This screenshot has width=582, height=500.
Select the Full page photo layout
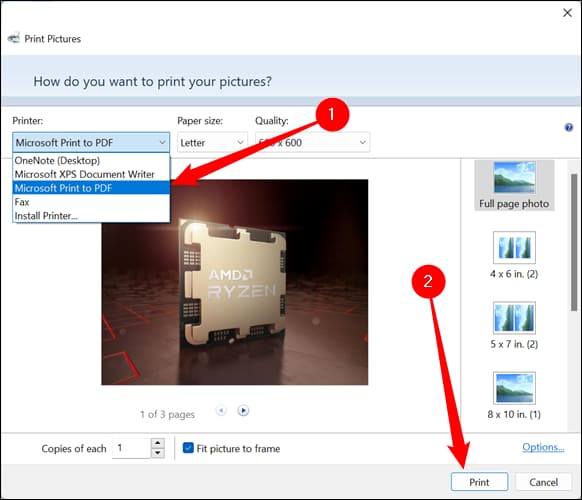click(514, 186)
